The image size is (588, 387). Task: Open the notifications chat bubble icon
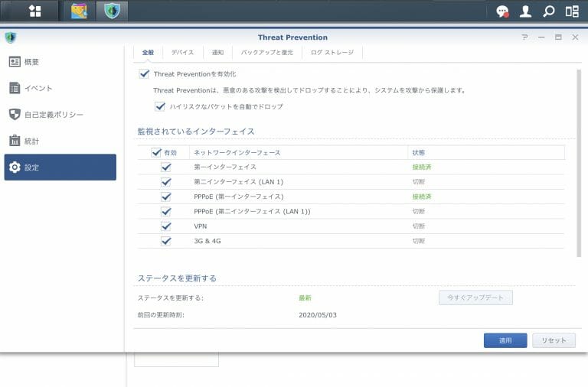click(x=502, y=11)
